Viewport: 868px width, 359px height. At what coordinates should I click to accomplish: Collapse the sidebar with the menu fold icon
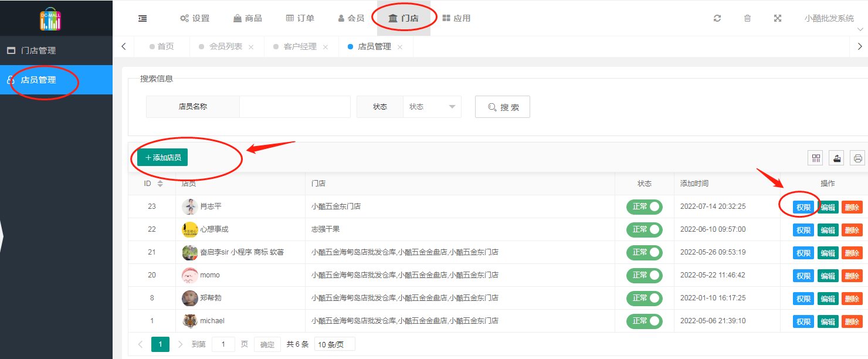[143, 18]
